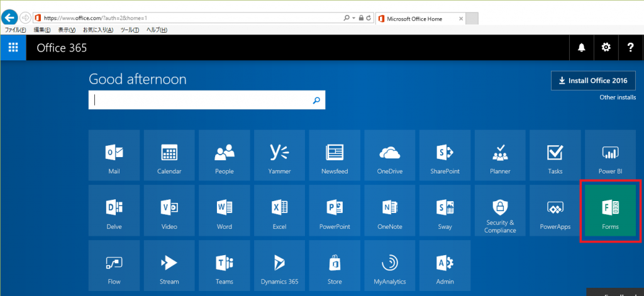Open the app launcher waffle menu
Viewport: 644px width, 296px height.
pyautogui.click(x=13, y=48)
